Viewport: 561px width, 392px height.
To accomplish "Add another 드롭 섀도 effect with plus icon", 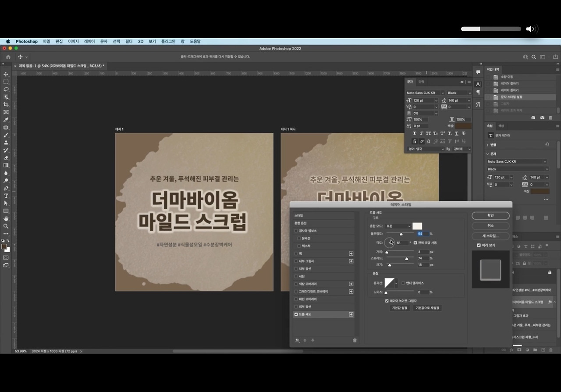I will pyautogui.click(x=351, y=314).
